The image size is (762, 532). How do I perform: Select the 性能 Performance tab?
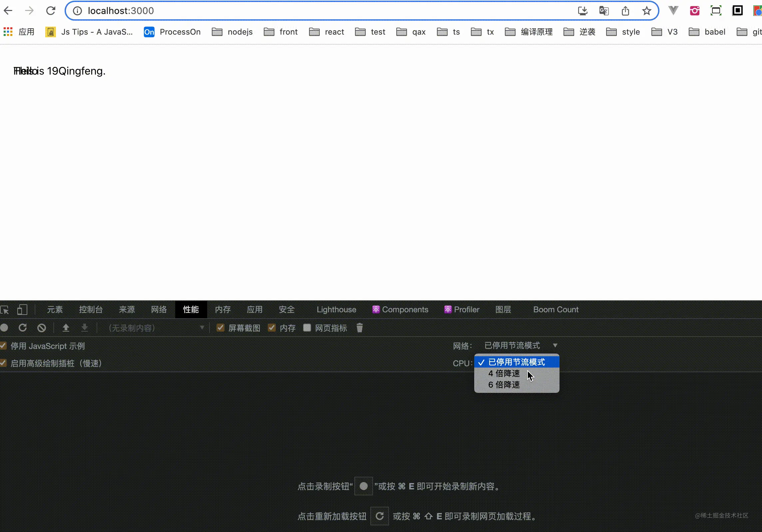191,310
